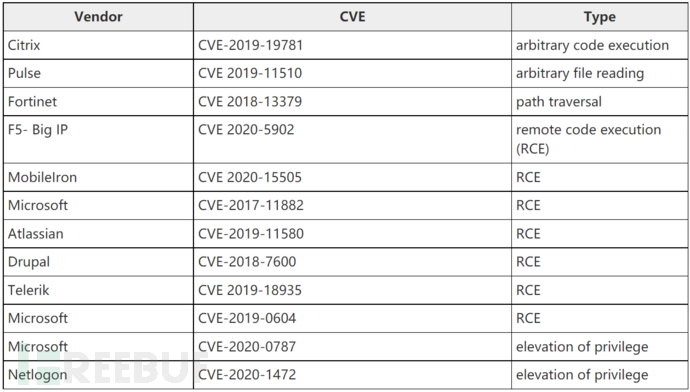The height and width of the screenshot is (392, 690).
Task: Select CVE-2017-11882 entry
Action: (x=251, y=205)
